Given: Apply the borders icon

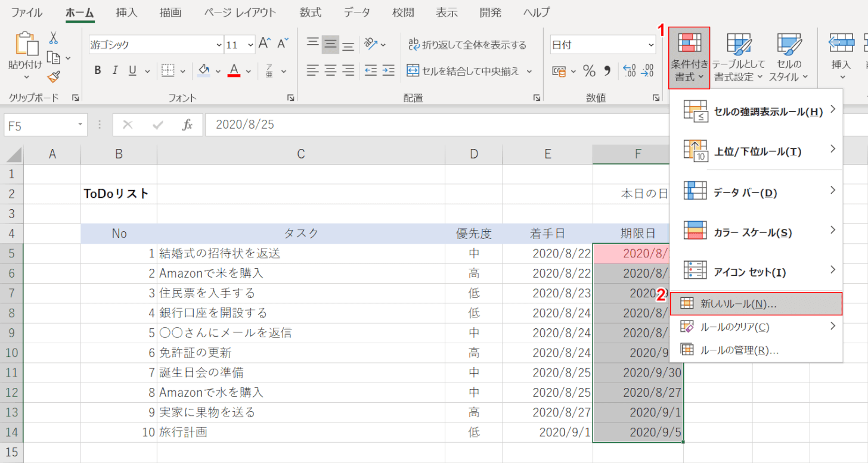Looking at the screenshot, I should [168, 71].
